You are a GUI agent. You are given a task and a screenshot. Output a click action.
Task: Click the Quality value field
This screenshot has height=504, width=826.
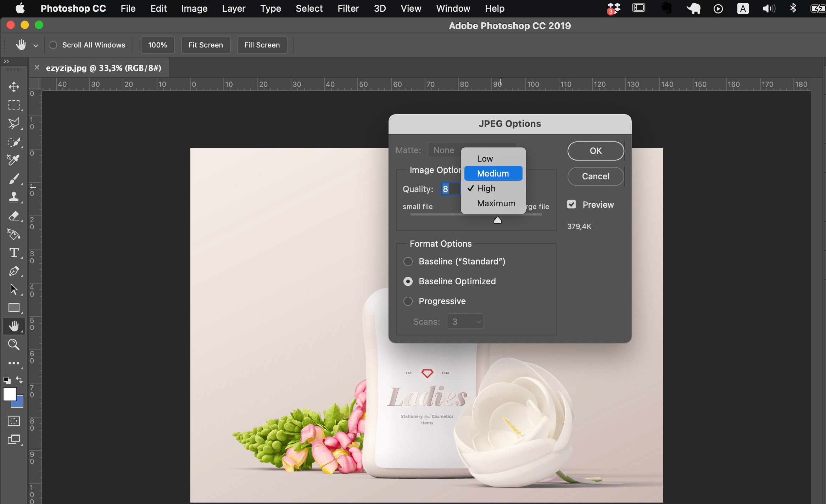[450, 189]
